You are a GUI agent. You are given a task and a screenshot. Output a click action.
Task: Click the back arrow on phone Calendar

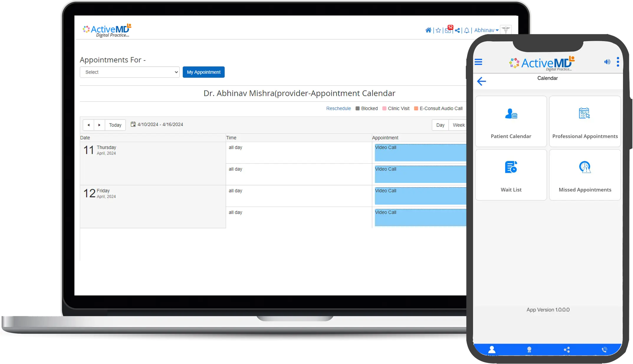pos(481,81)
